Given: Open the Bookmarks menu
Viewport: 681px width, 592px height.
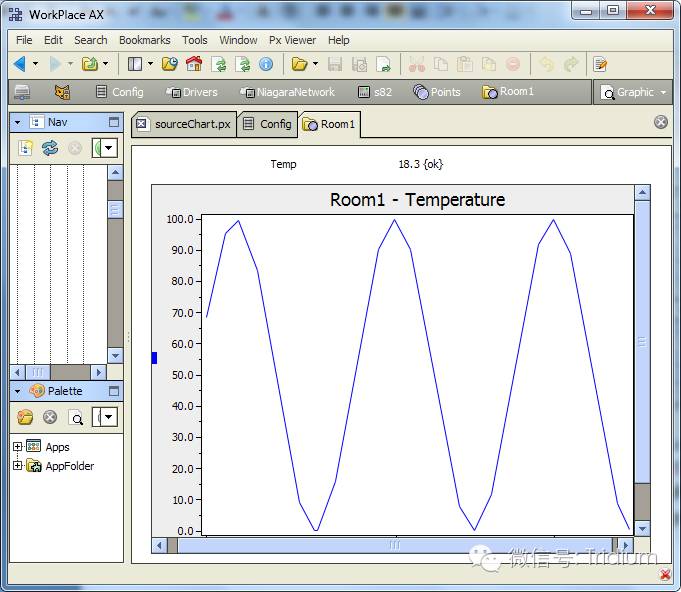Looking at the screenshot, I should pos(145,40).
